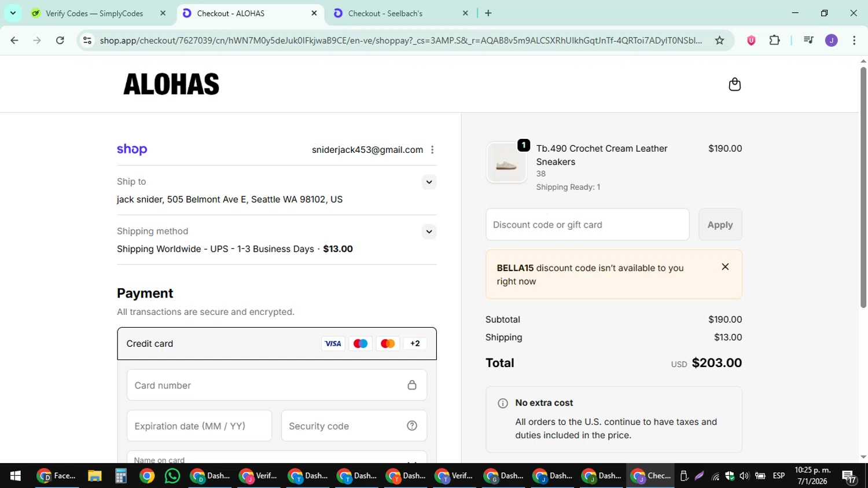868x488 pixels.
Task: Click the volume speaker tray icon
Action: coord(744,476)
